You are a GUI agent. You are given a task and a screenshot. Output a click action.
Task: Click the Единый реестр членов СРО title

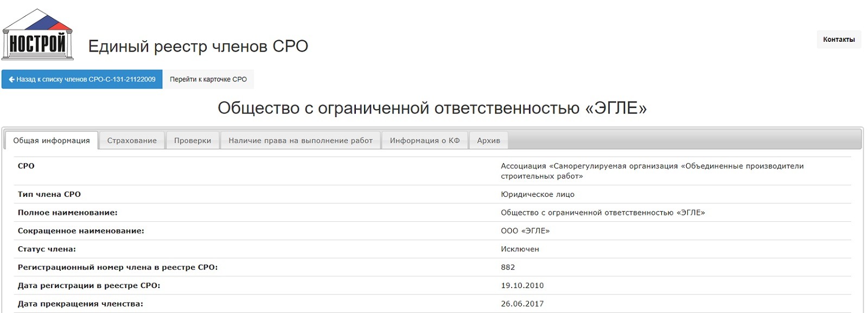(198, 47)
